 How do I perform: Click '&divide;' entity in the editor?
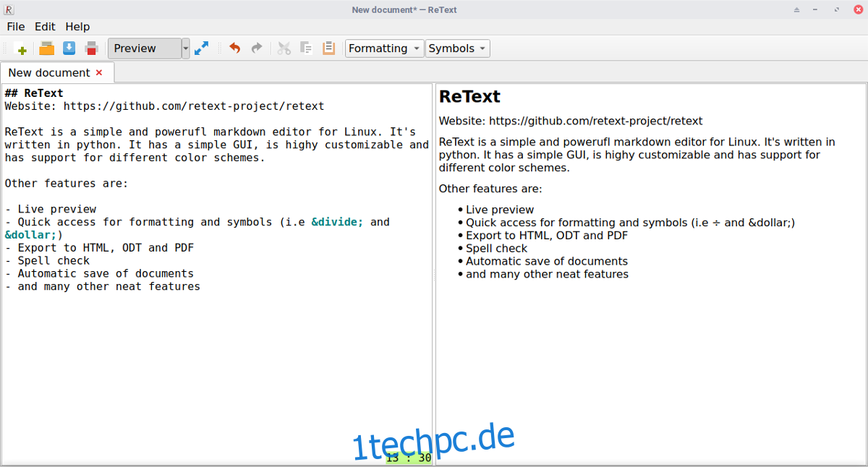coord(338,222)
